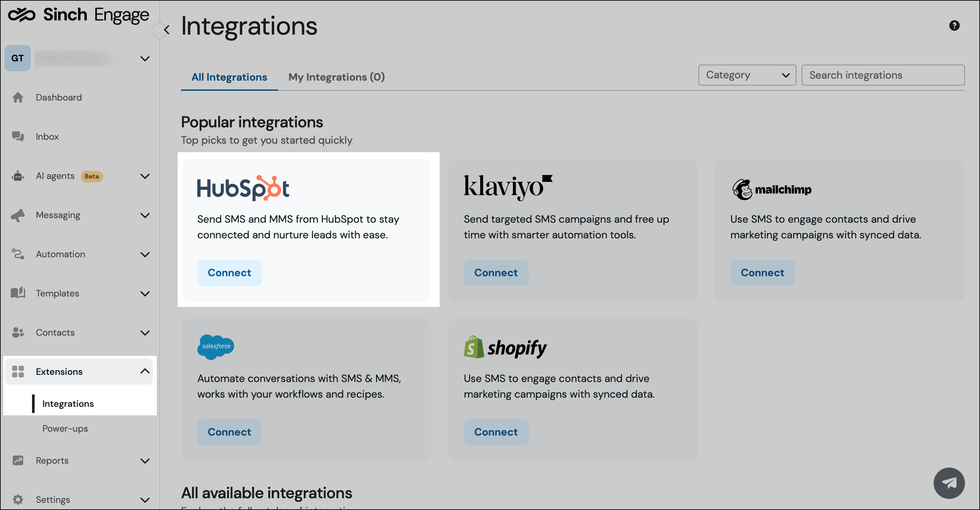This screenshot has width=980, height=510.
Task: Click the Reports chart icon
Action: tap(18, 460)
